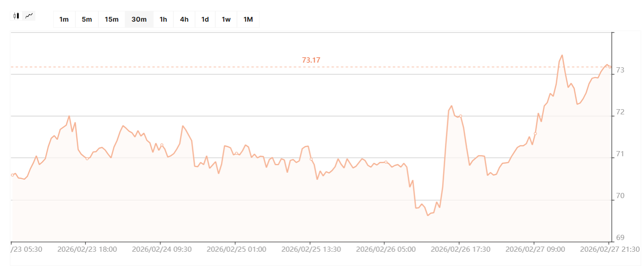Click the 73.17 current price label

pos(311,60)
